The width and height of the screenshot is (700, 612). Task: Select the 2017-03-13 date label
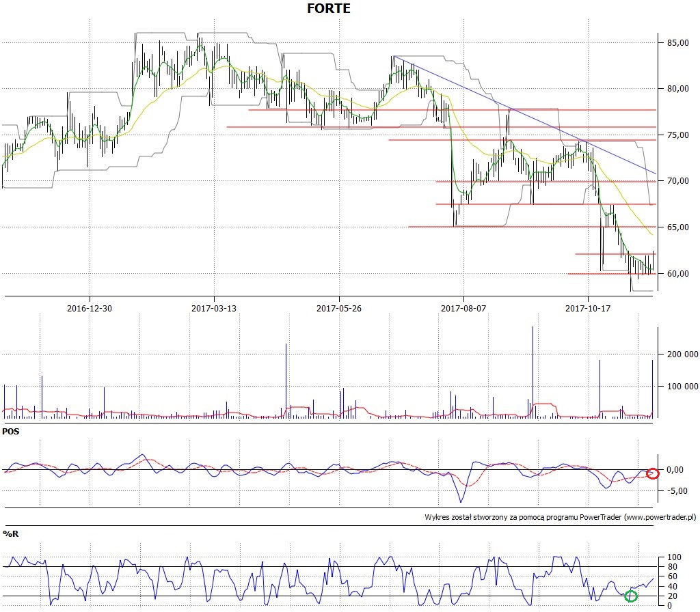214,309
